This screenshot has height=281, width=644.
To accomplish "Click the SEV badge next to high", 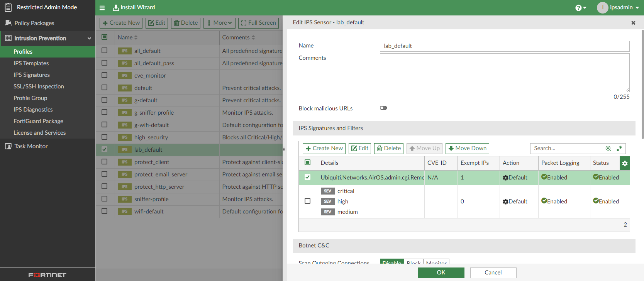I will pyautogui.click(x=327, y=201).
